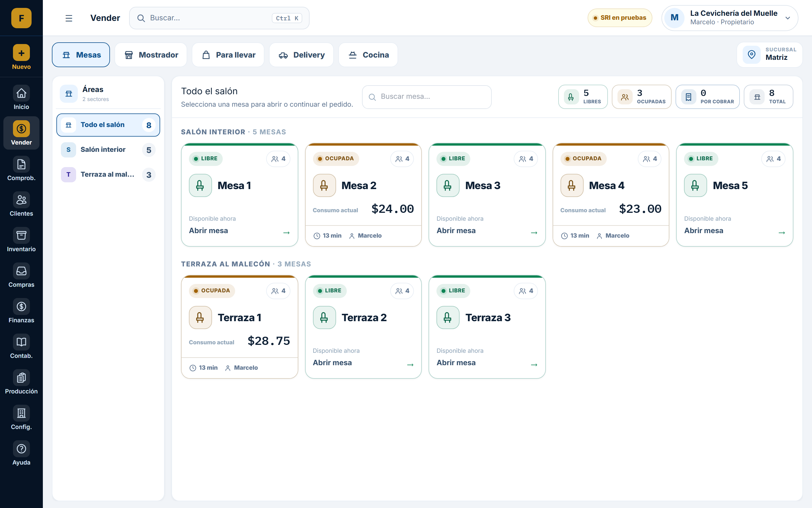Open the occupied Terraza 1 card
The image size is (812, 508).
click(240, 327)
